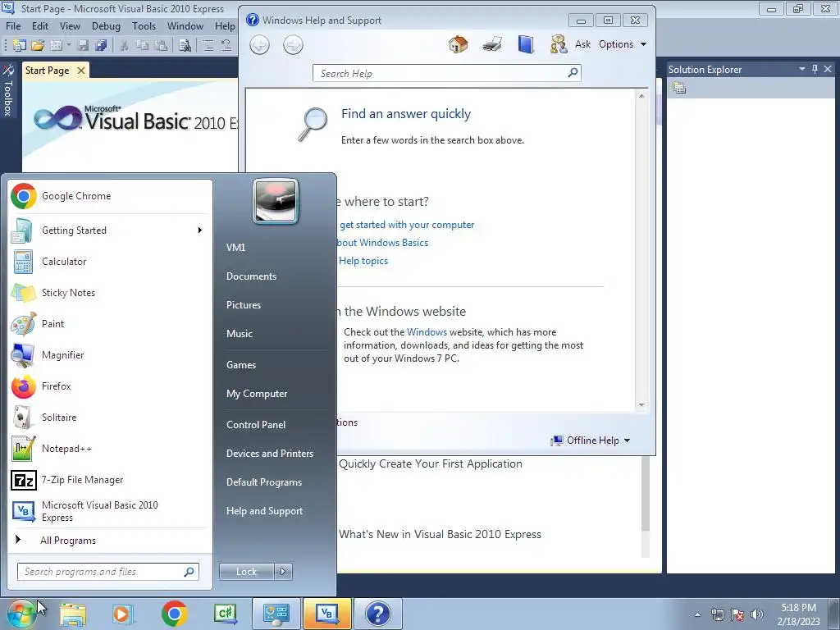This screenshot has width=840, height=630.
Task: Open Documents from Start menu
Action: (251, 276)
